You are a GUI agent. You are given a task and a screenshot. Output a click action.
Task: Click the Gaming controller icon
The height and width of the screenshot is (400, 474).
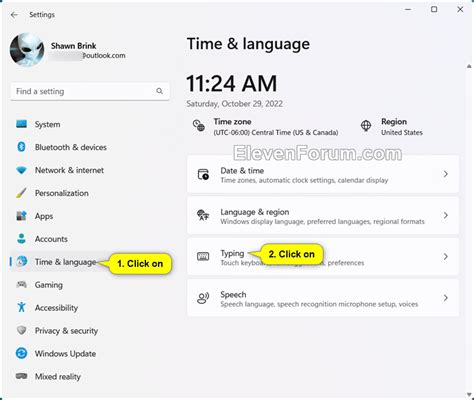pos(22,284)
